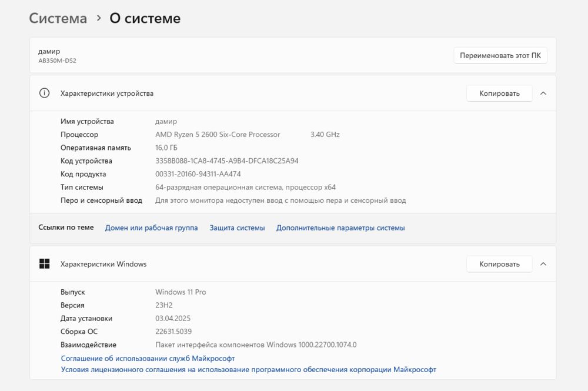Viewport: 588px width, 391px height.
Task: Go back to Система in breadcrumb
Action: coord(58,18)
